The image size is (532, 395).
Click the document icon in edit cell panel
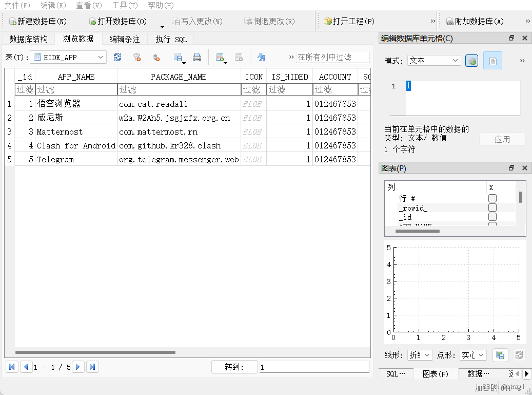[x=492, y=61]
